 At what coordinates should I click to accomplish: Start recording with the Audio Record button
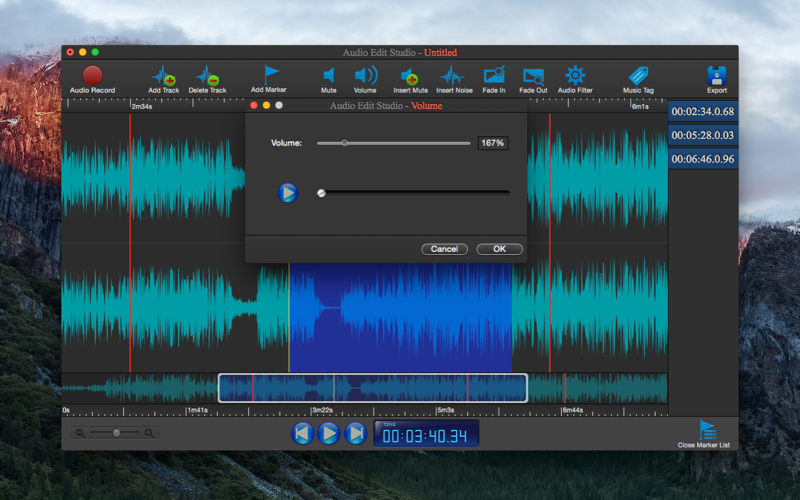[x=92, y=75]
